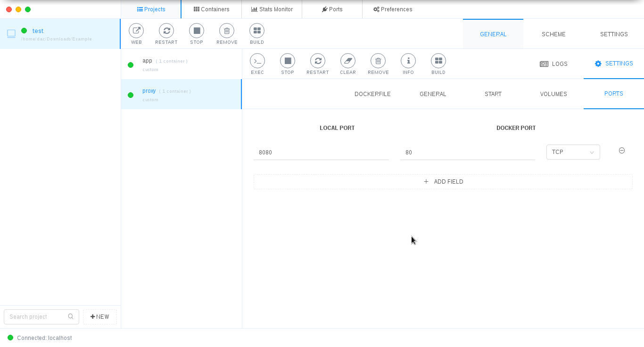
Task: Create a new project with New button
Action: point(100,317)
